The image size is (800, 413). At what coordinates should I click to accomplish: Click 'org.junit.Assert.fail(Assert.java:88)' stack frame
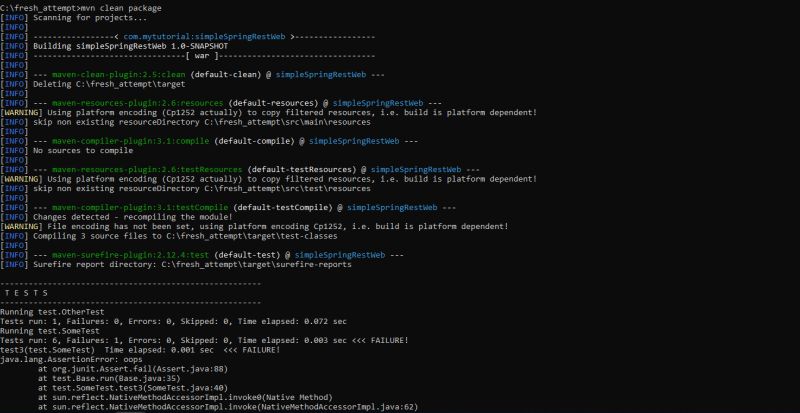[x=133, y=369]
